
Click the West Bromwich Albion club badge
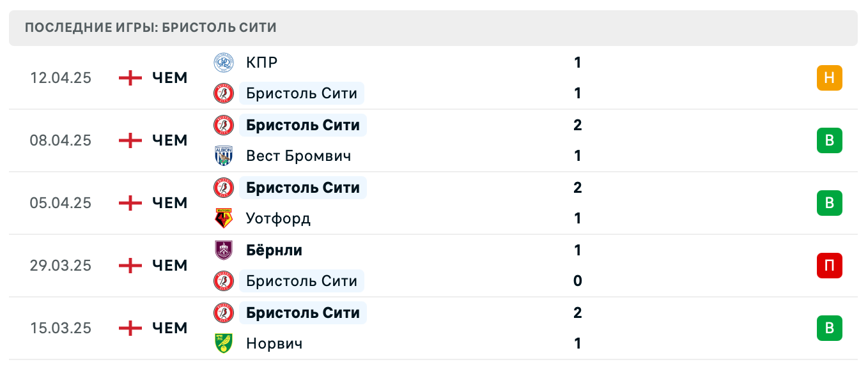click(224, 156)
